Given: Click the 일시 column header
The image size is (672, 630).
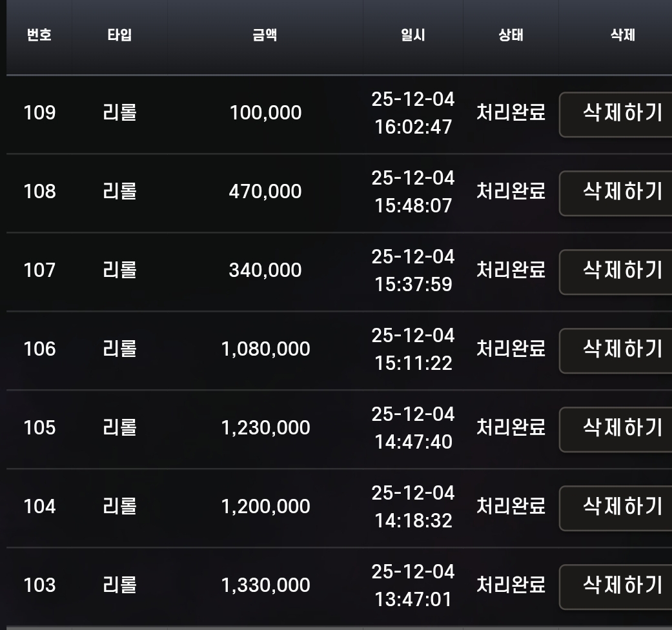Looking at the screenshot, I should [413, 37].
